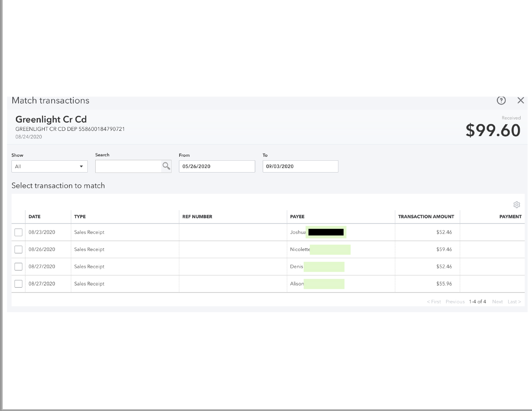This screenshot has height=411, width=532.
Task: Click the Joshua payee name
Action: (x=298, y=232)
